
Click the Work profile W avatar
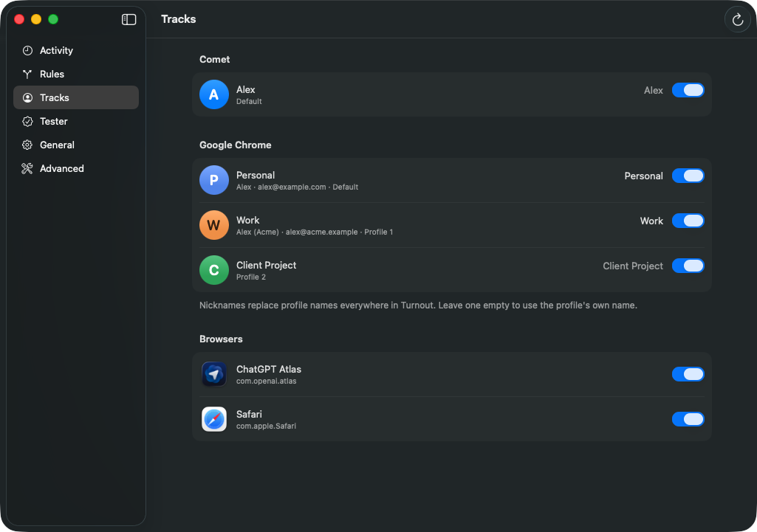point(214,225)
